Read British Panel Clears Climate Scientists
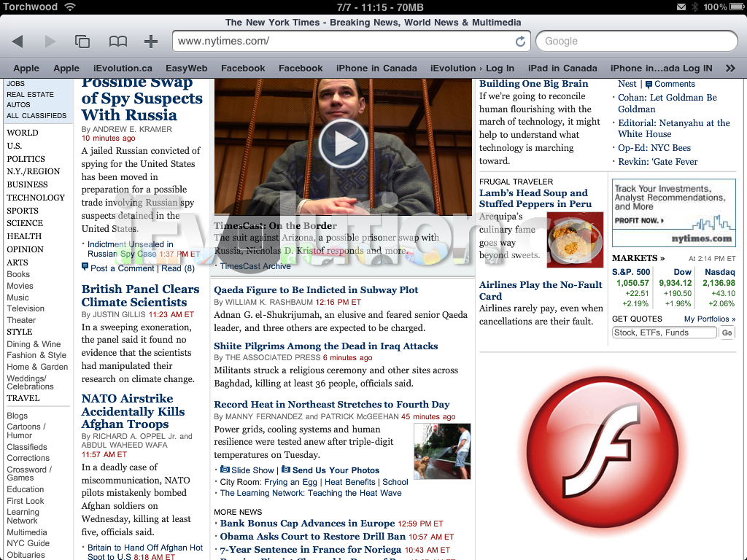 [141, 296]
